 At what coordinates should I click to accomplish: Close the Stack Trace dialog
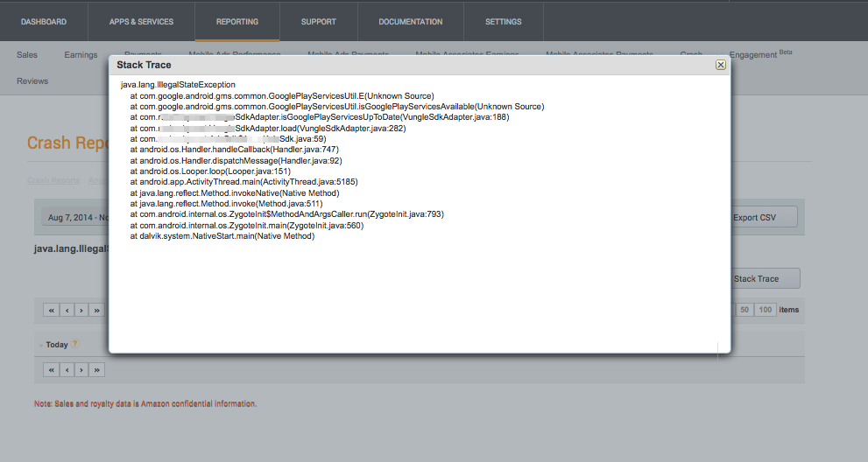pos(720,65)
